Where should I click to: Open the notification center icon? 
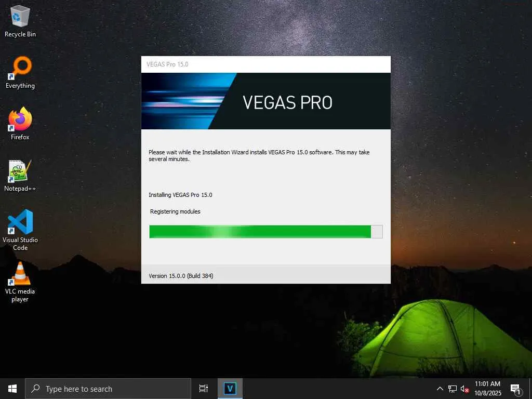515,389
